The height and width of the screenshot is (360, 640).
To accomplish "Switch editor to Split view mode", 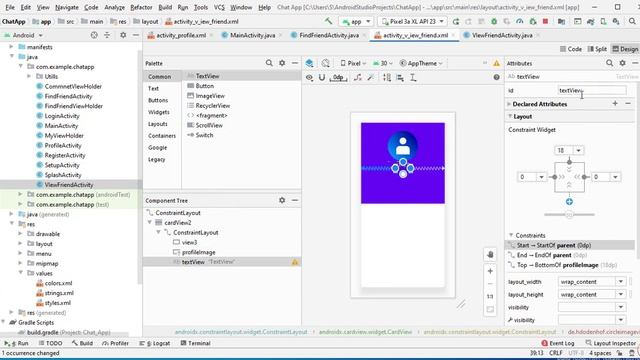I will point(597,49).
